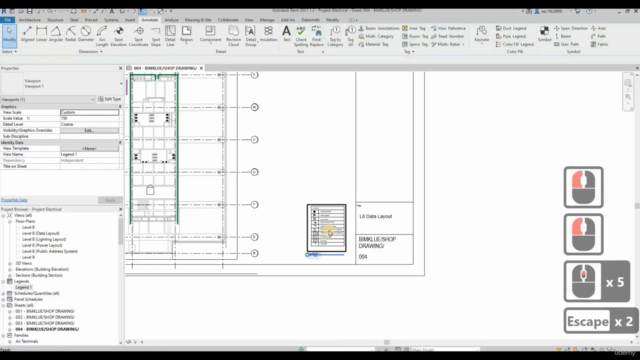This screenshot has height=360, width=640.
Task: Insert a Symbol from the ribbon
Action: point(544,34)
